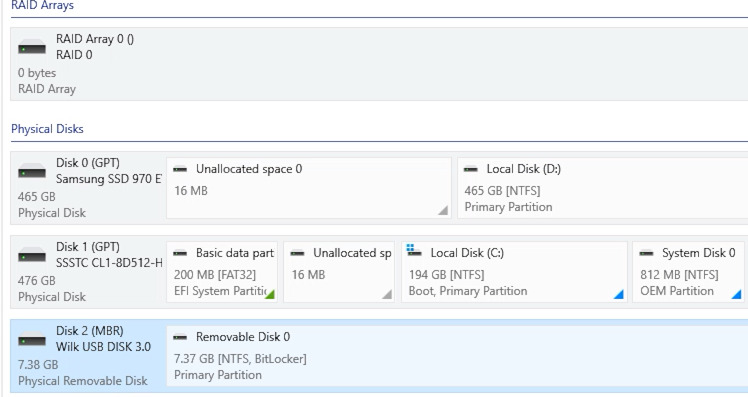Click the Samsung SSD 970 label

click(109, 179)
